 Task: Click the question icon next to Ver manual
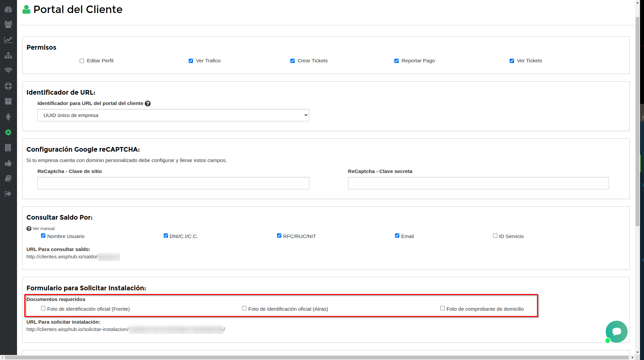[29, 229]
